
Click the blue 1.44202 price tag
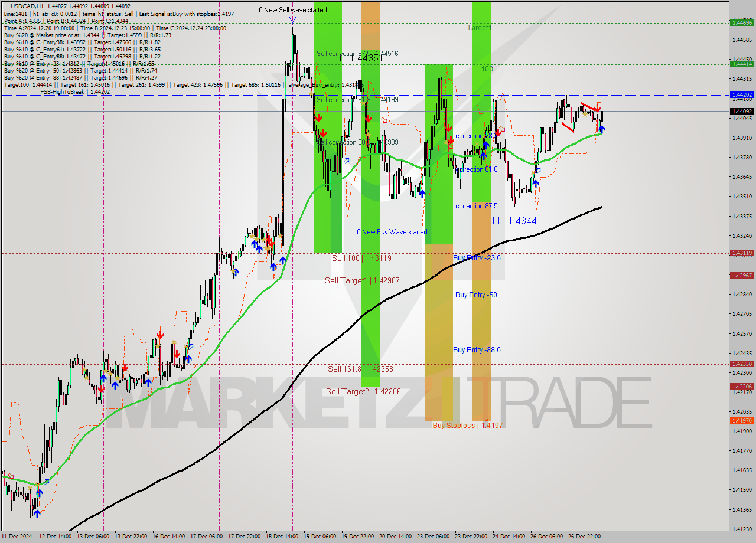click(742, 94)
